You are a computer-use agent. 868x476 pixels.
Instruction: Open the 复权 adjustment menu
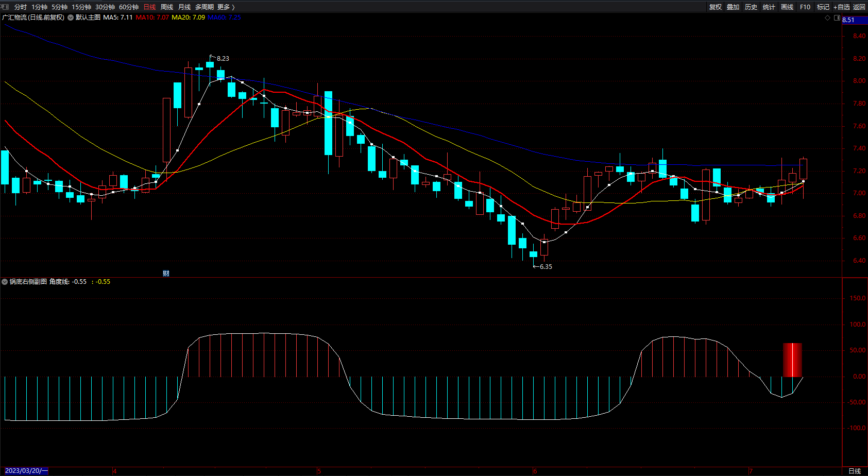(716, 7)
